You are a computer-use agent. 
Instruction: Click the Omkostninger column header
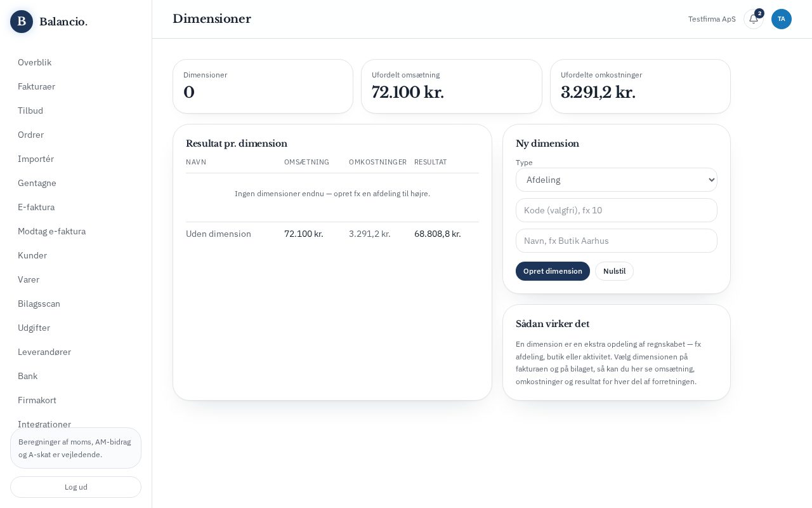coord(377,162)
